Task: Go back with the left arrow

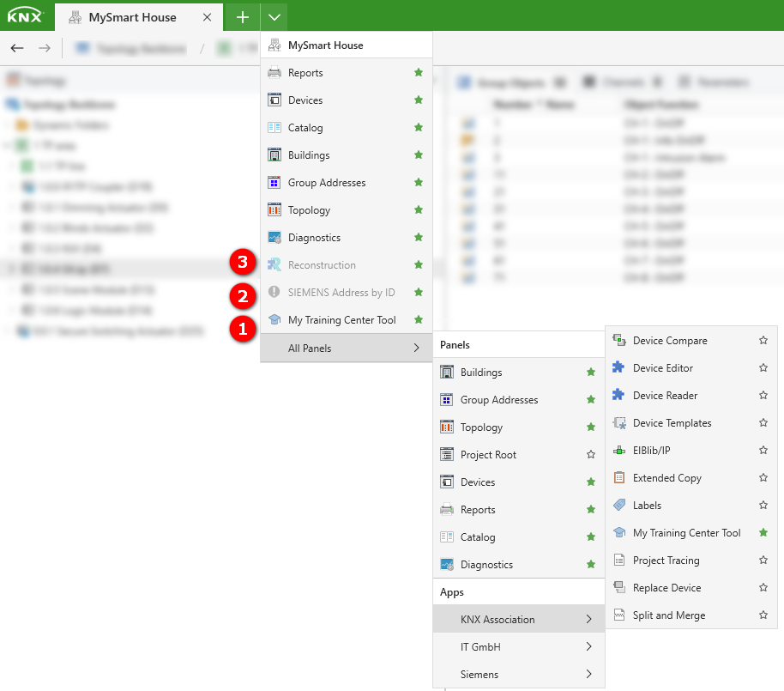Action: point(17,48)
